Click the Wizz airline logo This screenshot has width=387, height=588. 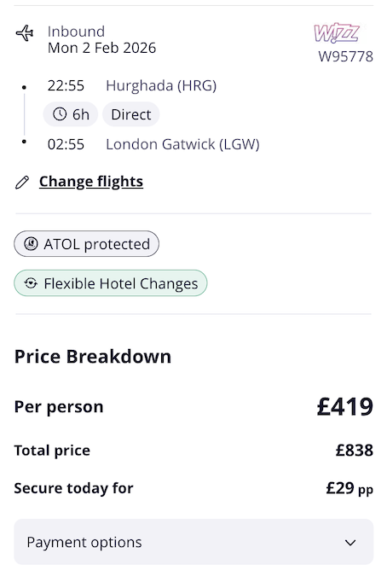(x=337, y=32)
